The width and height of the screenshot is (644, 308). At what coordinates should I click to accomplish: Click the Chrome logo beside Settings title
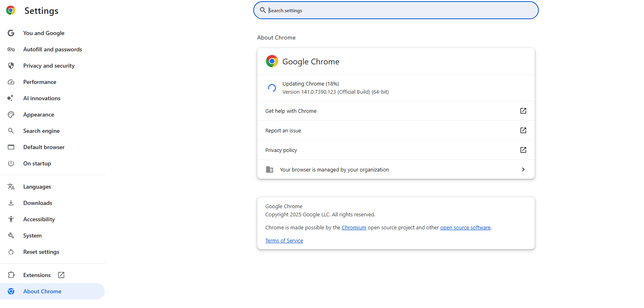click(11, 11)
